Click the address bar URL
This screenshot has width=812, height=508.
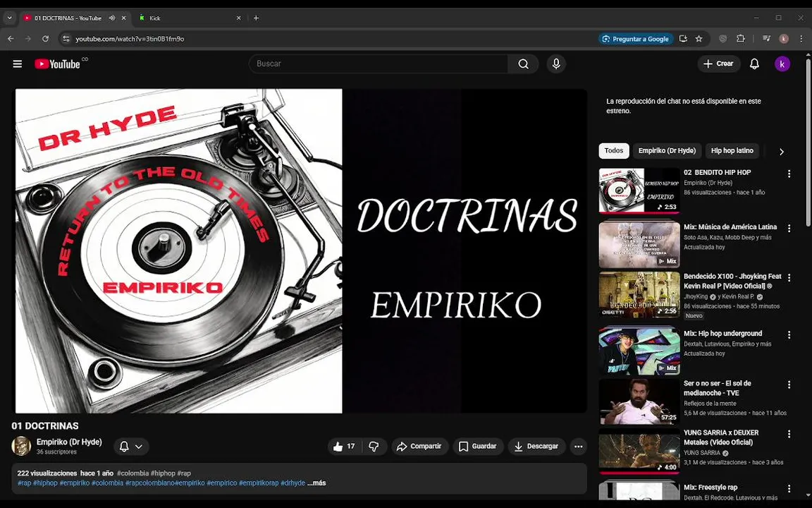[x=130, y=39]
